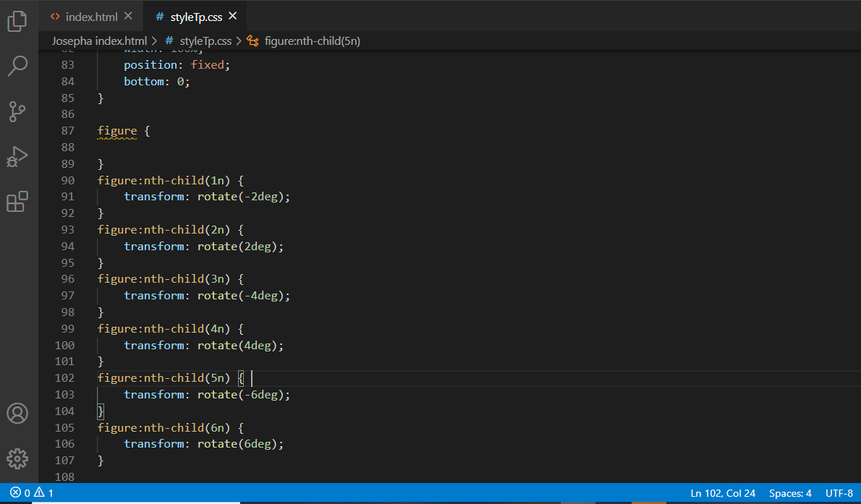This screenshot has height=504, width=861.
Task: Click the HTML file icon on index.html tab
Action: (55, 17)
